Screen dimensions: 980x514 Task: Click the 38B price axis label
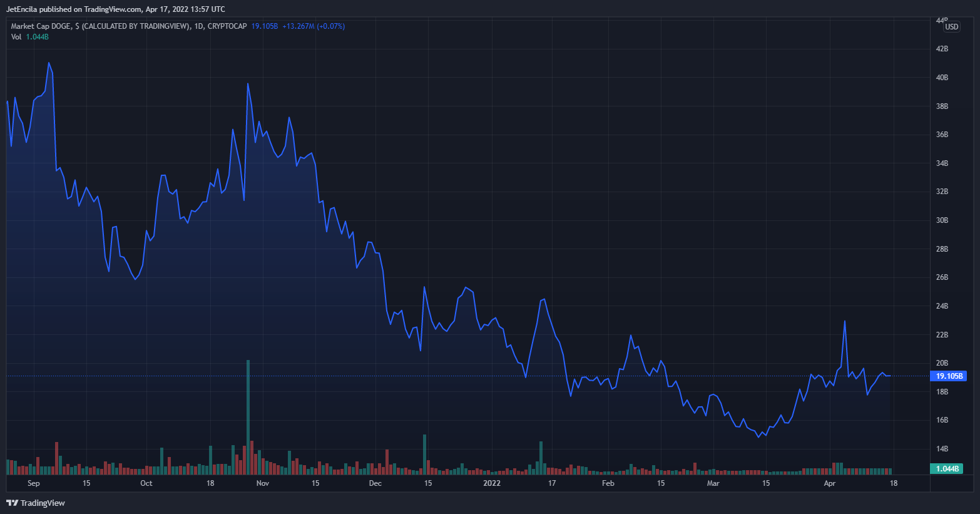coord(942,106)
